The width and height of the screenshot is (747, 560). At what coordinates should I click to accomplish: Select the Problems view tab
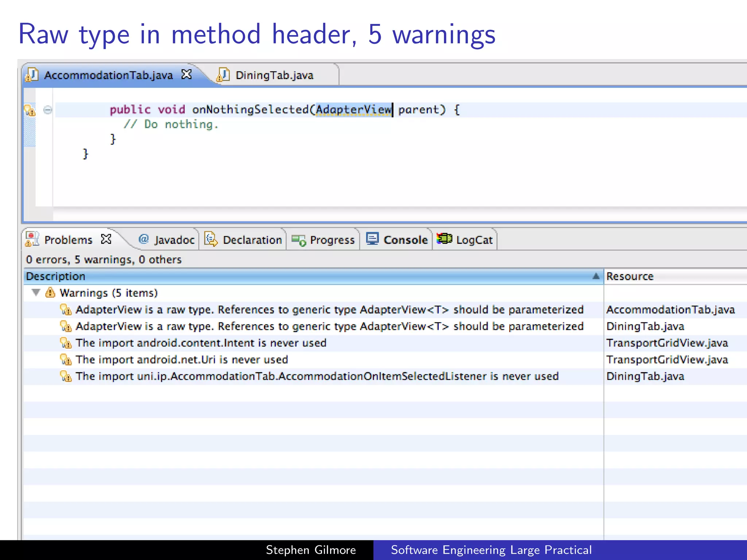(x=68, y=240)
